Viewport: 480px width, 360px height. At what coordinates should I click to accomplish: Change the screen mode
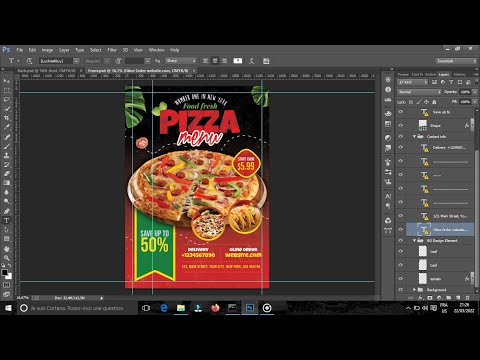(x=6, y=294)
